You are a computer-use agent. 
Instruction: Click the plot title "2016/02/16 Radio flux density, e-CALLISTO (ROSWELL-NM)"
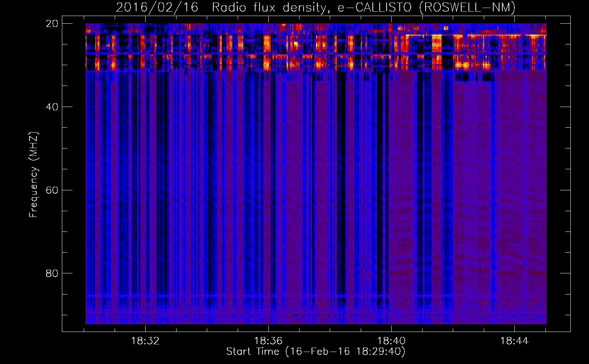(x=316, y=8)
